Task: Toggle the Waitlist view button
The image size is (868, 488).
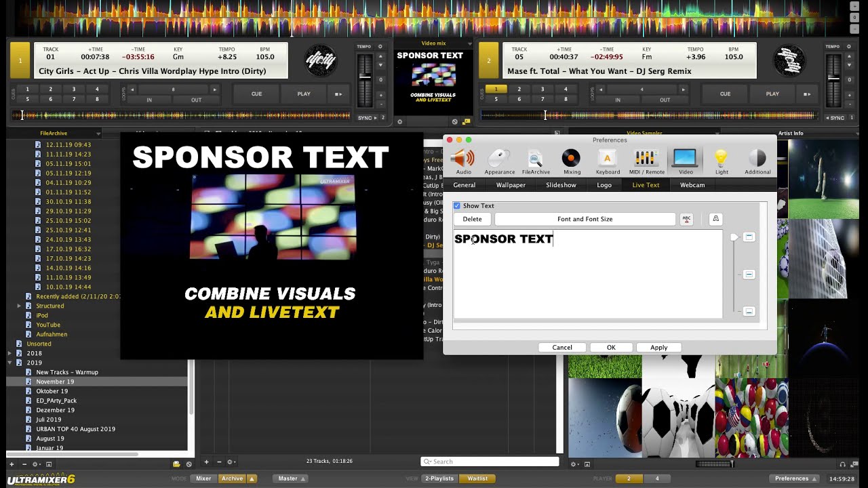Action: click(x=477, y=479)
